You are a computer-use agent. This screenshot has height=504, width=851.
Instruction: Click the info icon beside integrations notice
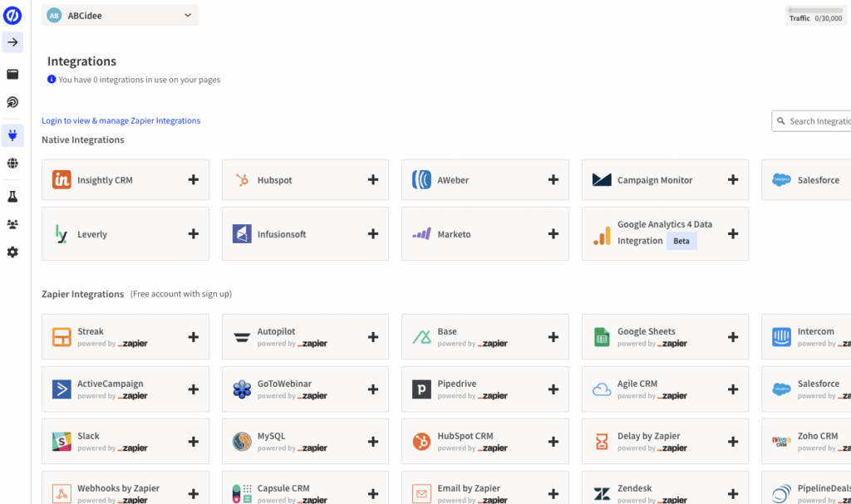(52, 79)
